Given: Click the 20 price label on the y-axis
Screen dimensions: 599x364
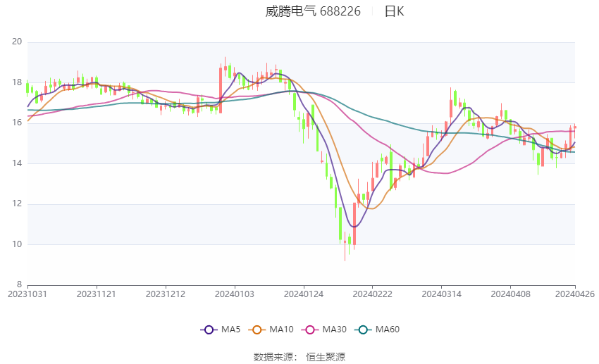Looking at the screenshot, I should click(x=17, y=42).
